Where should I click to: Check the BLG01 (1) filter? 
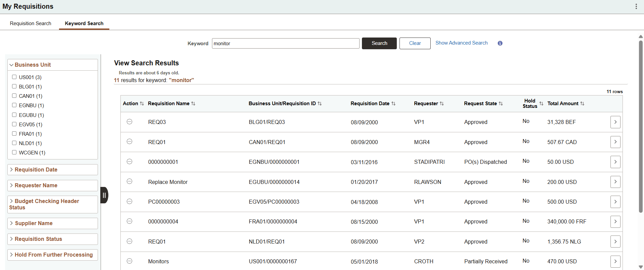tap(14, 86)
